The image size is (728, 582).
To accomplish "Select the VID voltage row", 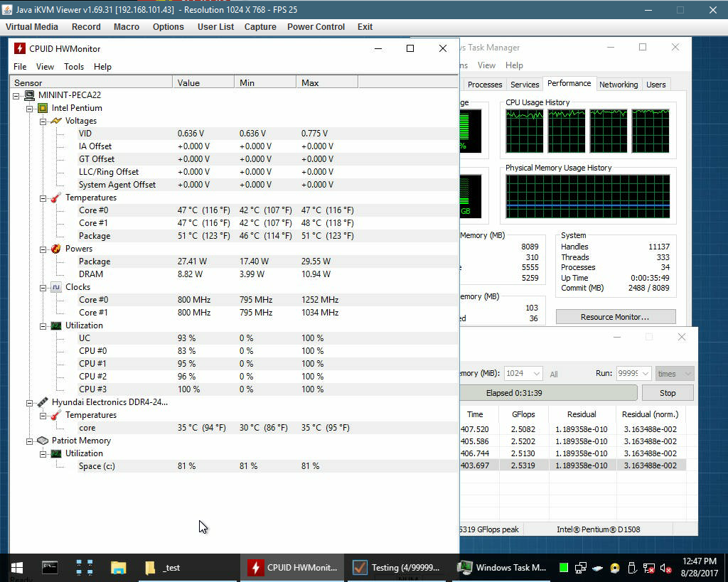I will [x=267, y=134].
